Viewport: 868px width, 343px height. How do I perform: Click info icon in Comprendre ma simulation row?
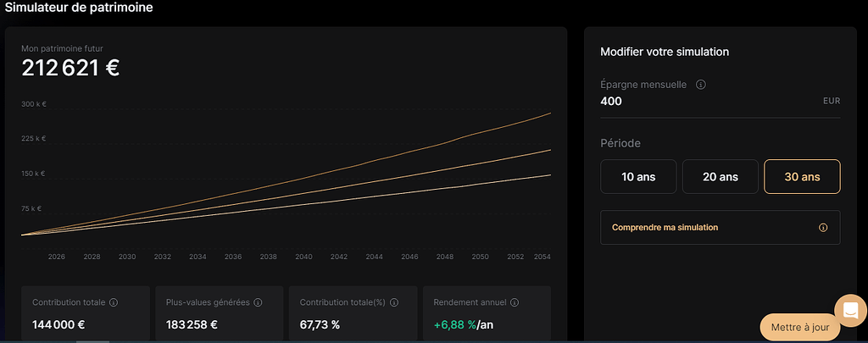coord(823,228)
